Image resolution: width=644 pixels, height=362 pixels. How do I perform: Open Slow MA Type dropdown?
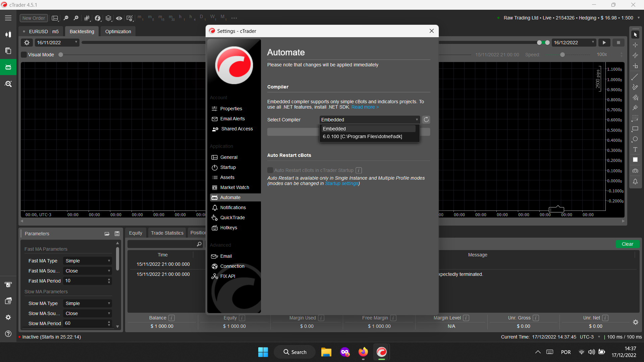pyautogui.click(x=88, y=303)
